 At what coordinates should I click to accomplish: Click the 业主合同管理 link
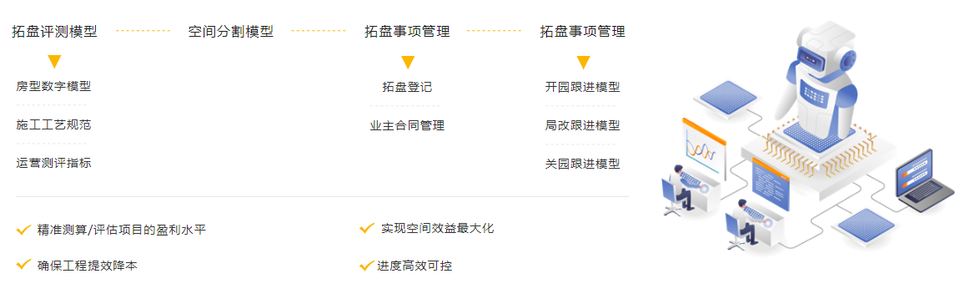tap(407, 125)
